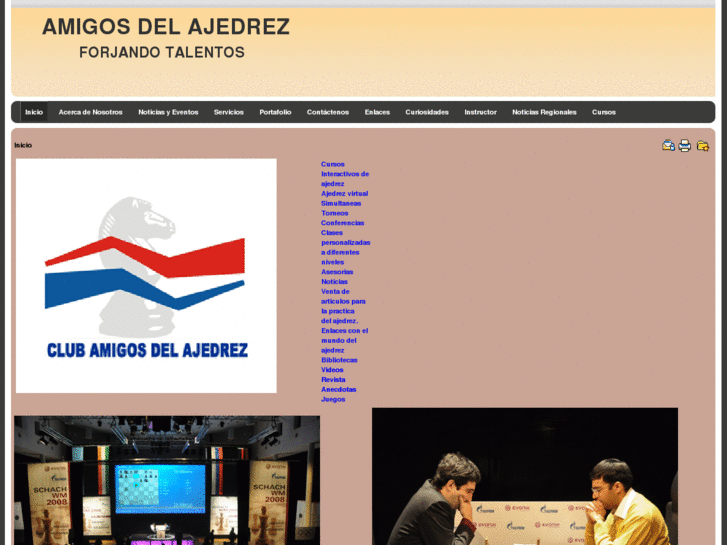Follow the Simultaneas link
This screenshot has height=545, width=727.
tap(341, 203)
